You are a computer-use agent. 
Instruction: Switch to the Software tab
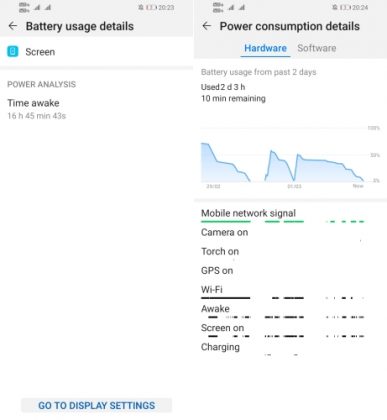point(317,48)
